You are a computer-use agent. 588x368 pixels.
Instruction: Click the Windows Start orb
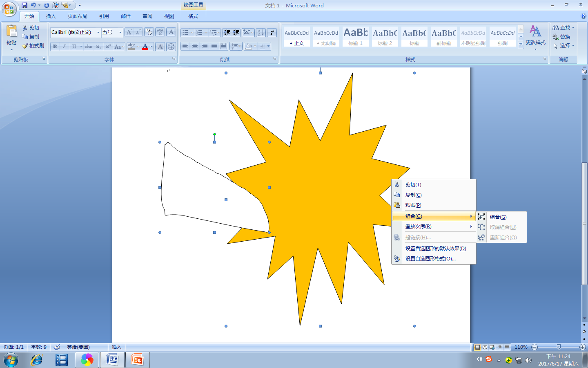click(x=11, y=360)
